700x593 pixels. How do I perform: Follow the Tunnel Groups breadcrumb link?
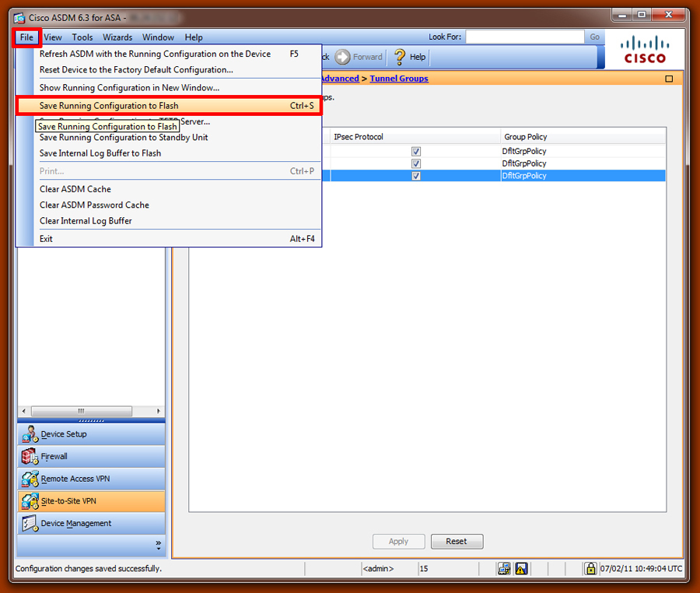pyautogui.click(x=399, y=79)
